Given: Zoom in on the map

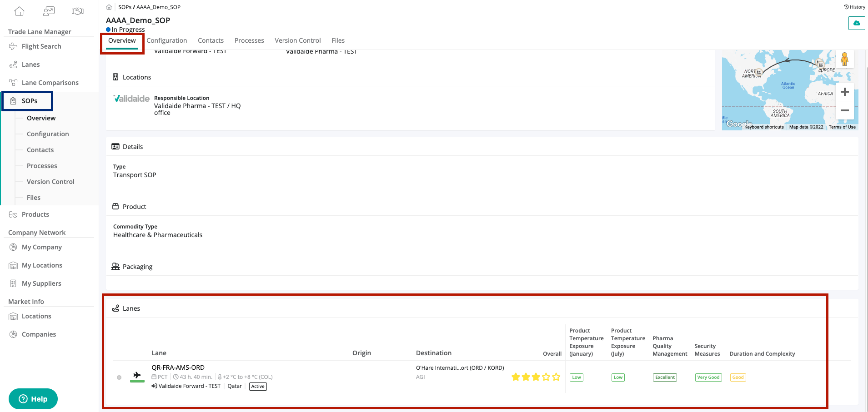Looking at the screenshot, I should click(845, 92).
